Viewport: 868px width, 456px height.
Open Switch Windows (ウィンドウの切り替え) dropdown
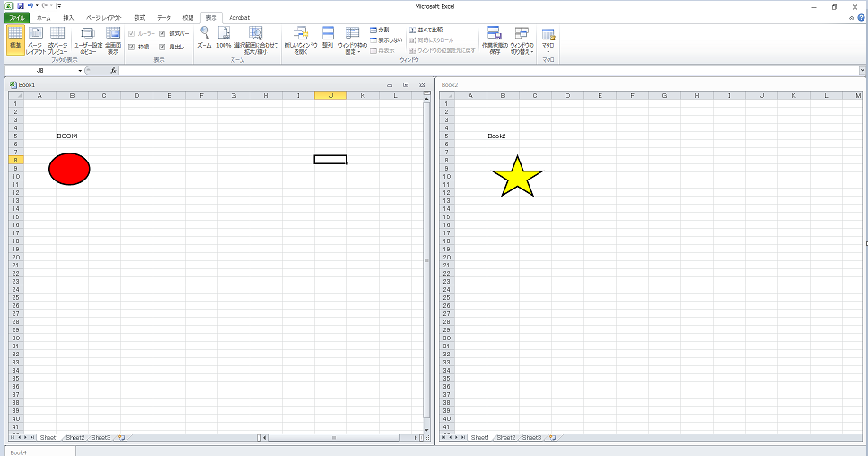(522, 39)
